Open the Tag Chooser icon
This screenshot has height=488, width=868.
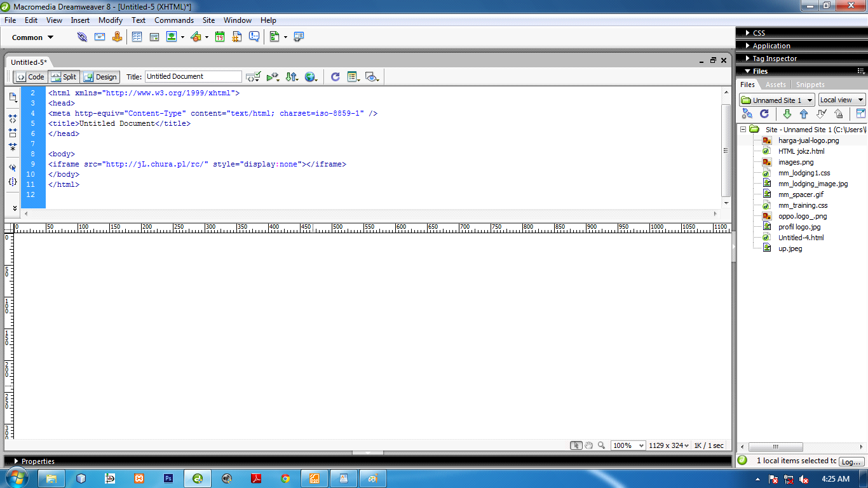click(299, 37)
